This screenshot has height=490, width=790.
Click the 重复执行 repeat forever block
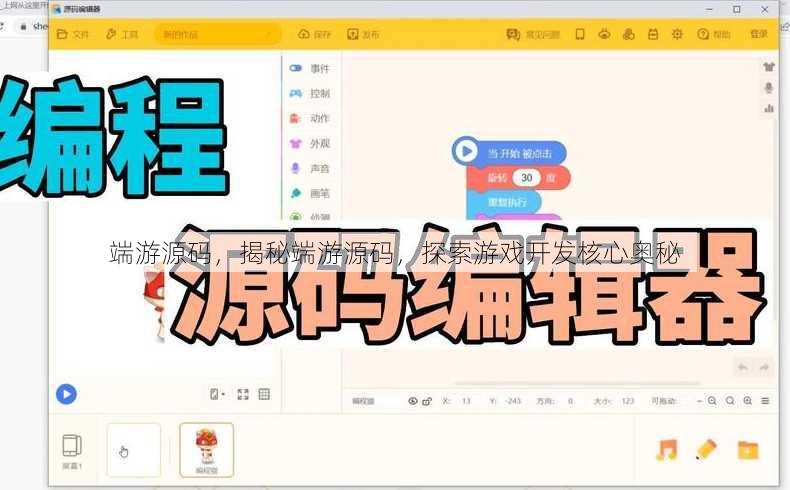pyautogui.click(x=504, y=202)
